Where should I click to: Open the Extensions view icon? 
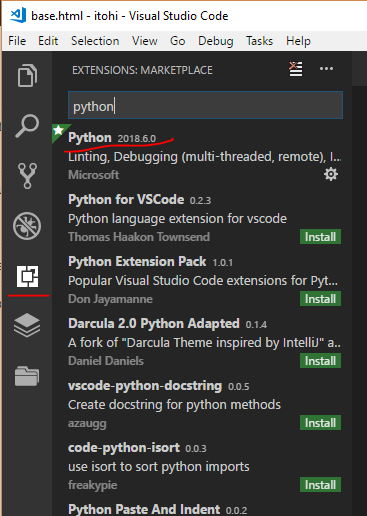[x=27, y=276]
